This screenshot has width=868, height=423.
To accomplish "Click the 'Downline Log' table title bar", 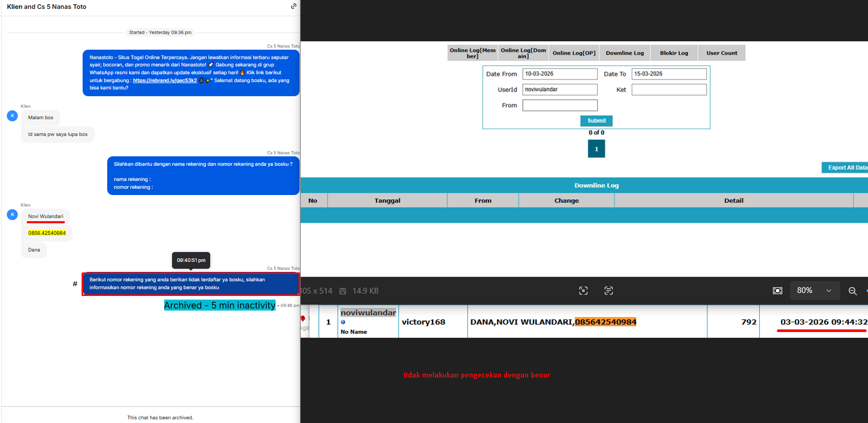I will tap(584, 186).
